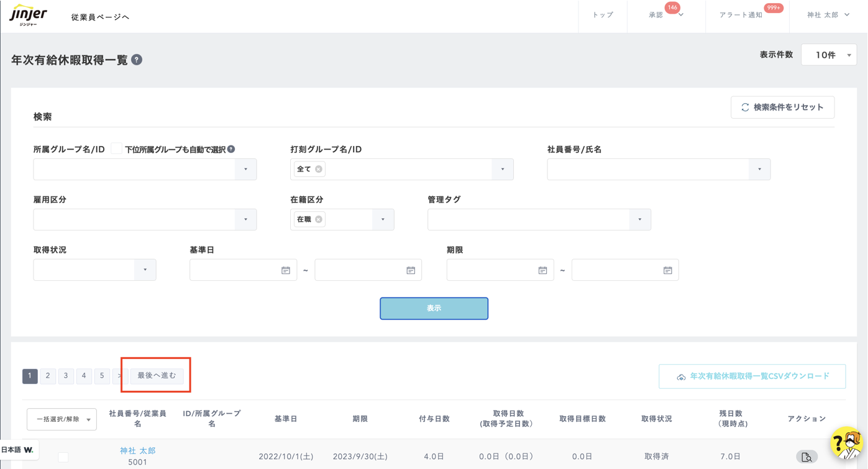Check the row checkbox for 神社 太郎
Screen dimensions: 868x469
click(63, 457)
